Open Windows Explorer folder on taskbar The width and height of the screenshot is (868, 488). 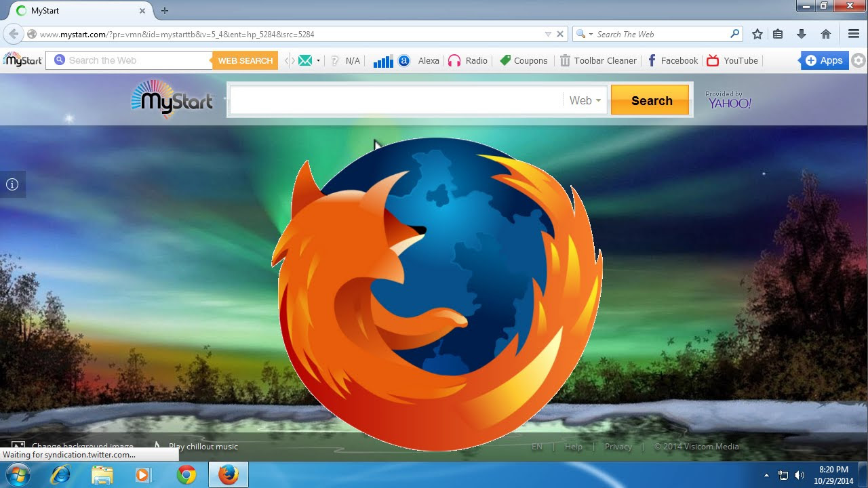coord(102,474)
